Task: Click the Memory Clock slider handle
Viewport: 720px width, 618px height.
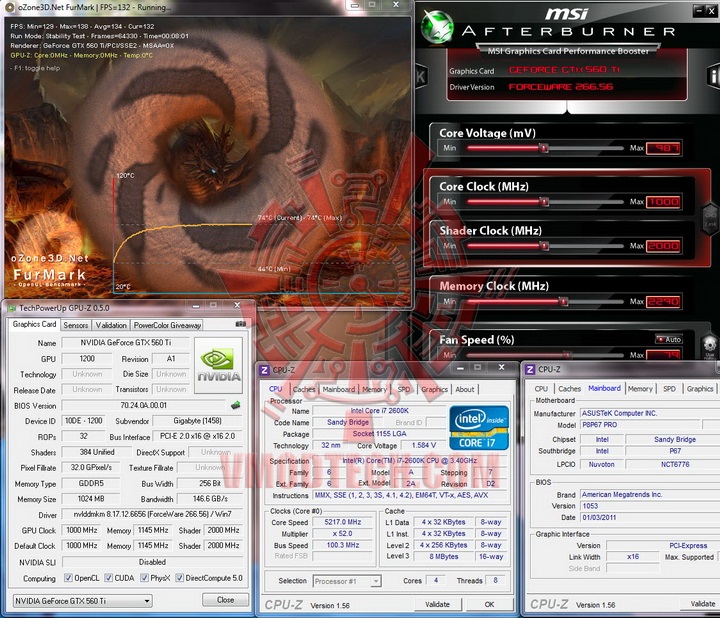Action: [x=563, y=302]
